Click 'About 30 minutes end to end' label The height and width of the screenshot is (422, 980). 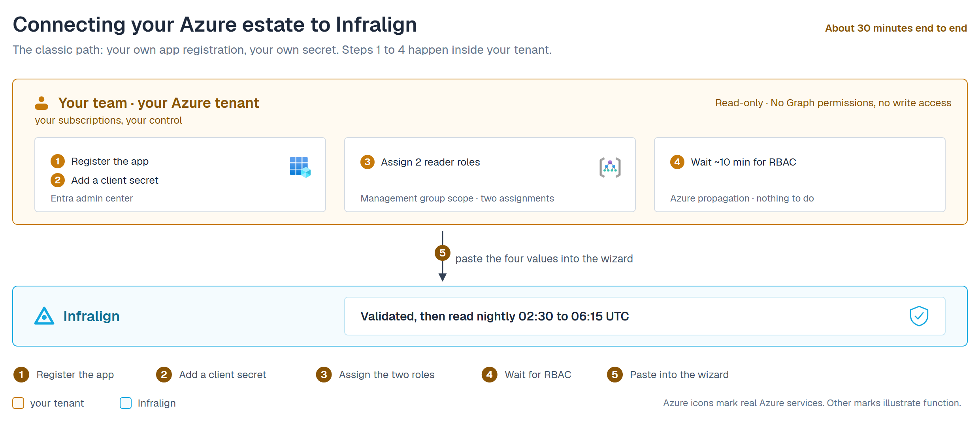pyautogui.click(x=896, y=28)
